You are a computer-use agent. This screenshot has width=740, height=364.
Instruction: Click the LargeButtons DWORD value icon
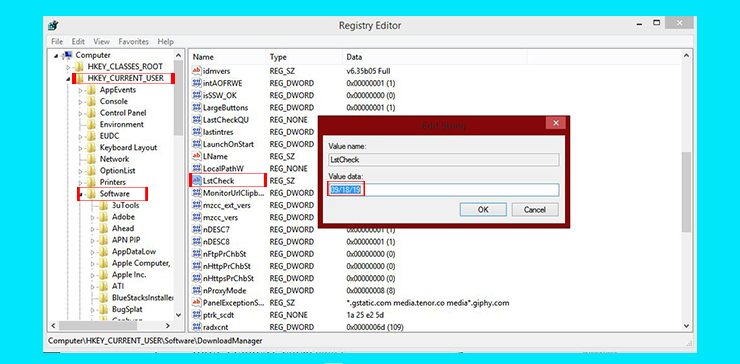coord(197,108)
